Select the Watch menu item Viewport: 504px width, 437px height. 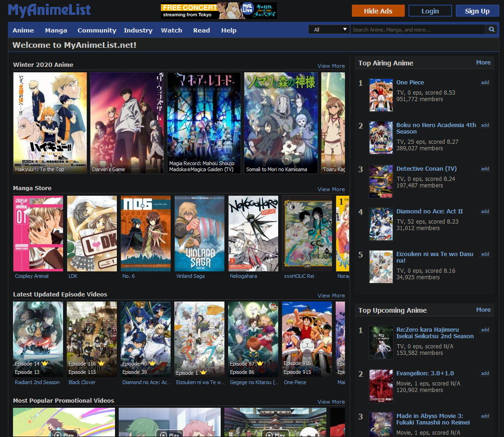click(x=171, y=30)
